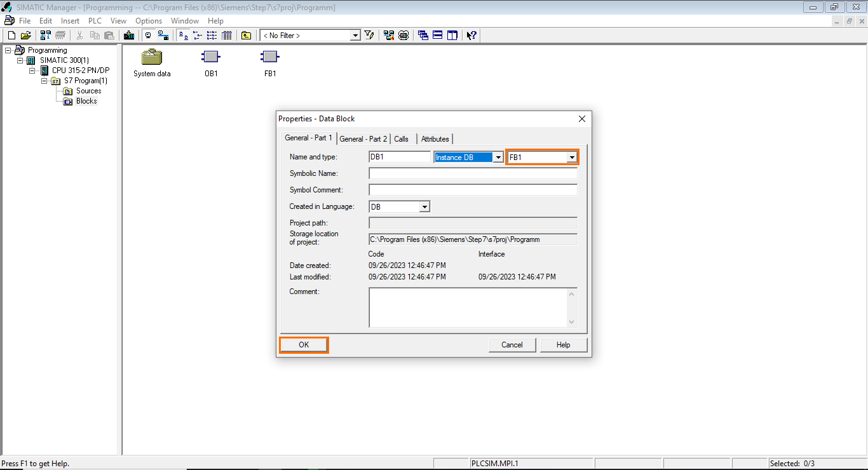Screen dimensions: 868x470
Task: Click the Arrange Horizontally windows icon
Action: click(x=438, y=36)
